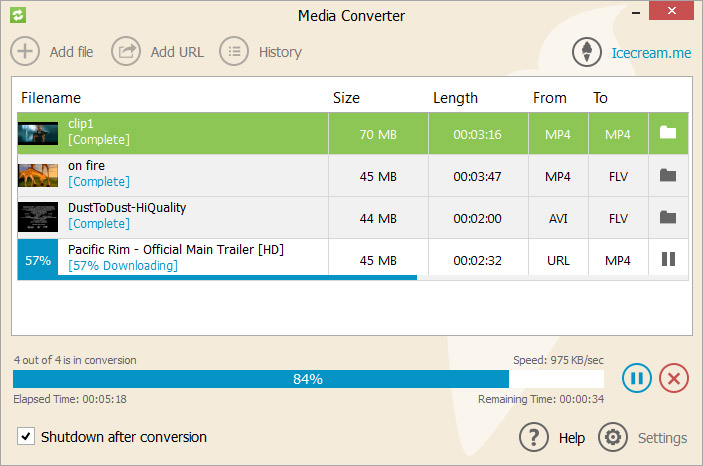
Task: Visit the Icecream.me link
Action: coord(651,52)
